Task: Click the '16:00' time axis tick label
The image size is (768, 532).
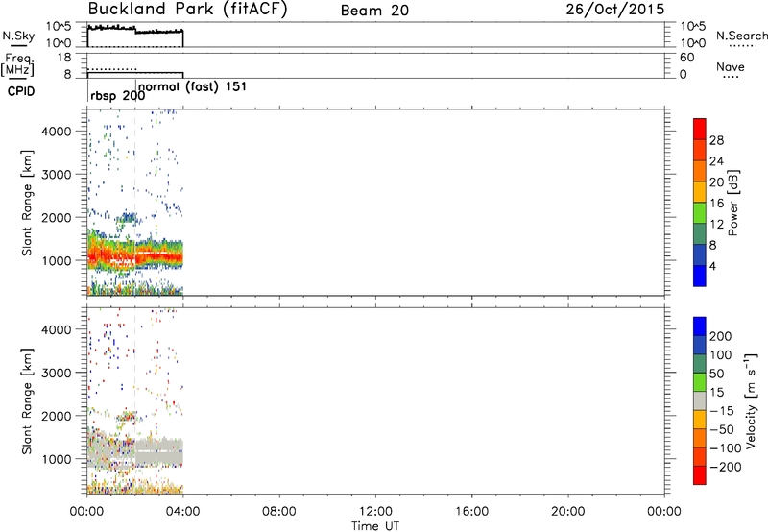Action: coord(471,512)
